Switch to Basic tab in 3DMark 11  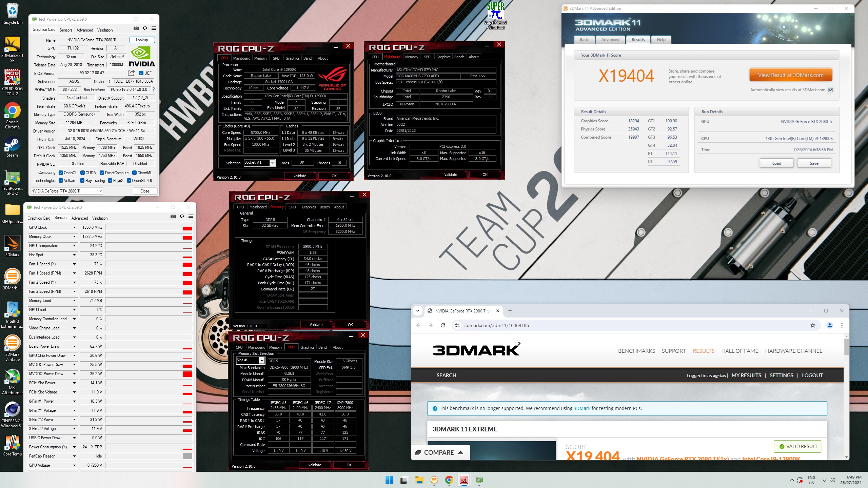click(x=585, y=40)
